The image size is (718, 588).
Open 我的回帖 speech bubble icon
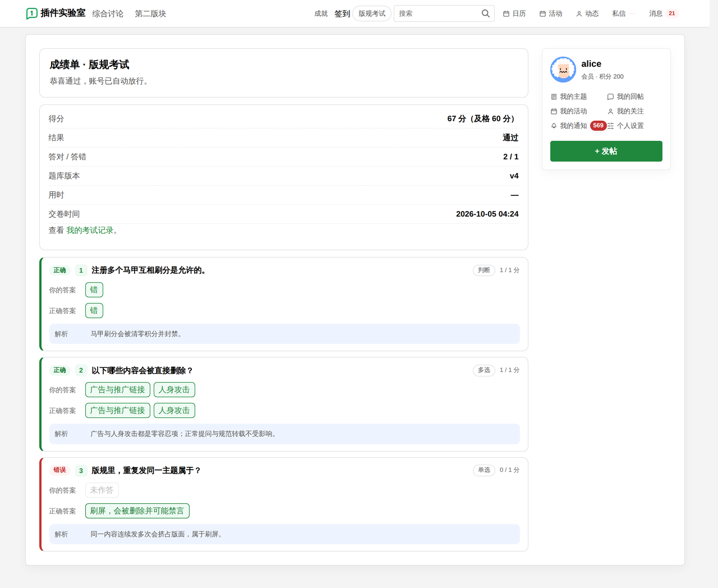(x=610, y=97)
